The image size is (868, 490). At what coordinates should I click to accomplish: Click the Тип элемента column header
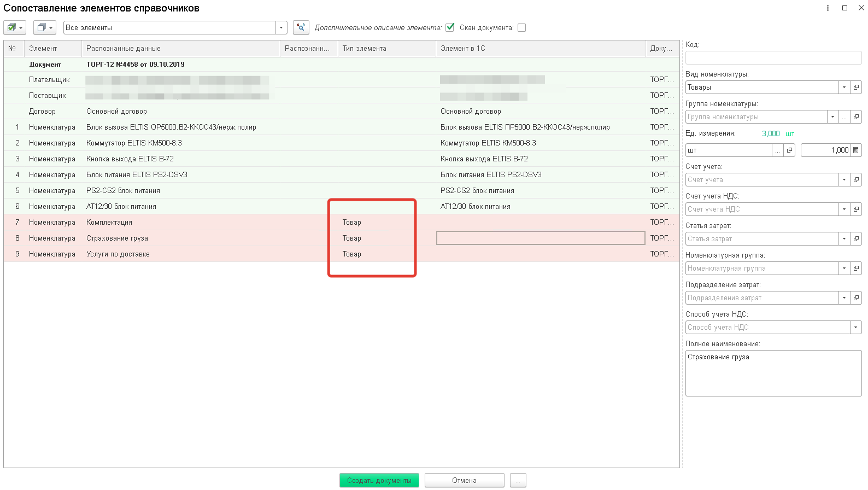click(x=387, y=48)
